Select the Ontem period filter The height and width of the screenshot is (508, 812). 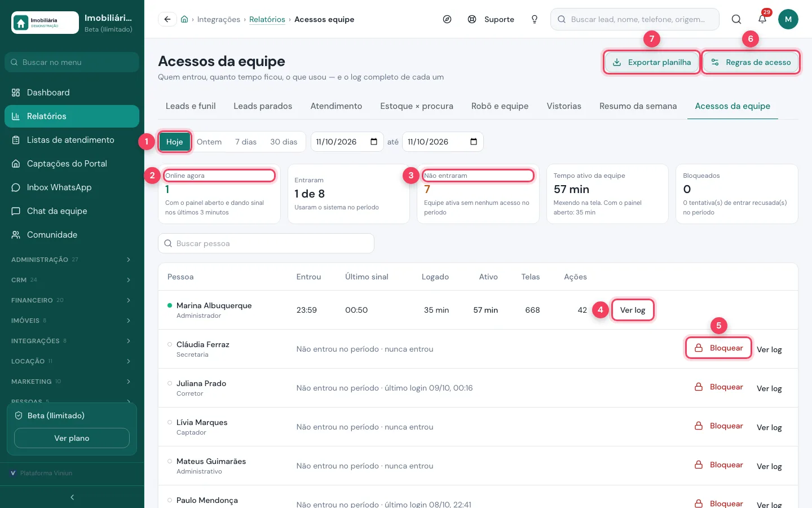pos(209,142)
